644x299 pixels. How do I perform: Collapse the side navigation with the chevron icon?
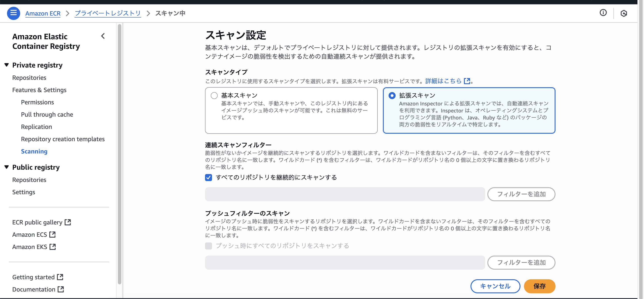[x=103, y=36]
